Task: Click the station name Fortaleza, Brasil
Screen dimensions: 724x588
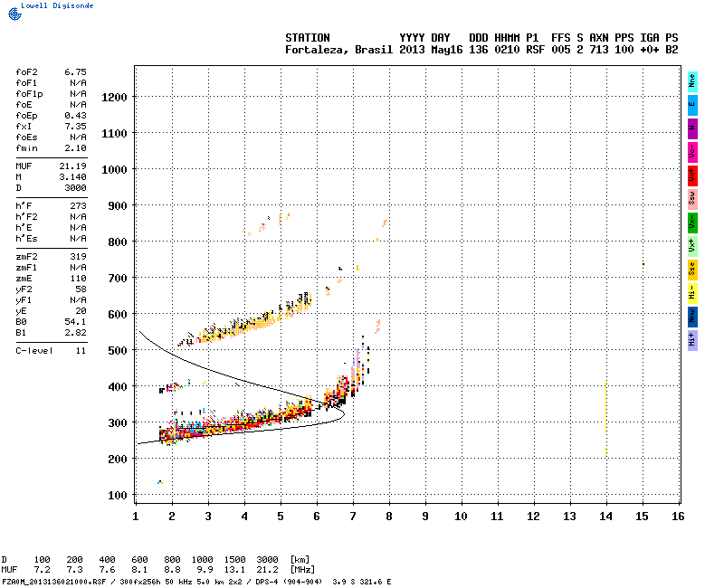Action: click(338, 50)
